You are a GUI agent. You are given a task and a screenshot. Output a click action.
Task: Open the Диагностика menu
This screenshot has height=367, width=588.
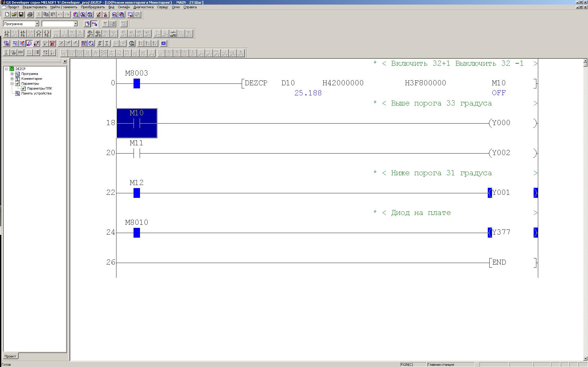coord(143,7)
